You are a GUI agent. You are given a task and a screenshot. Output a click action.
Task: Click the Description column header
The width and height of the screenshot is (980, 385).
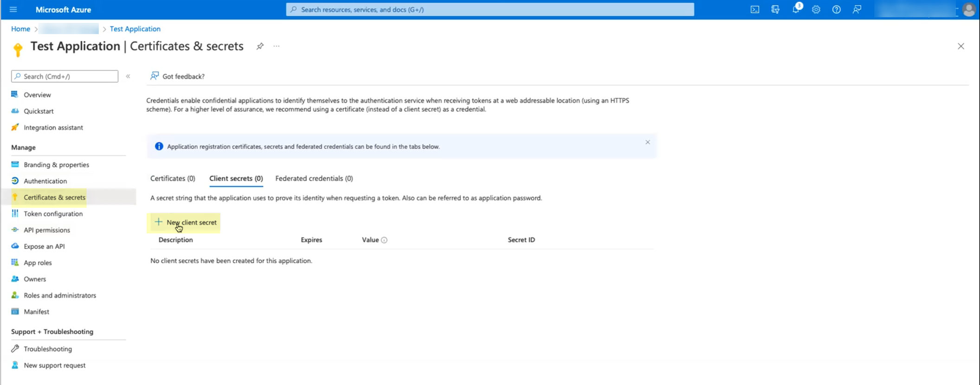[175, 240]
